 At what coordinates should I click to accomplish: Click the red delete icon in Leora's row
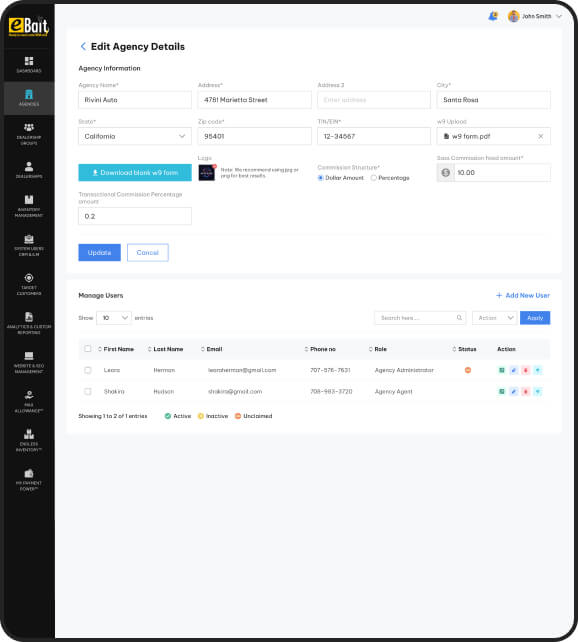[526, 370]
